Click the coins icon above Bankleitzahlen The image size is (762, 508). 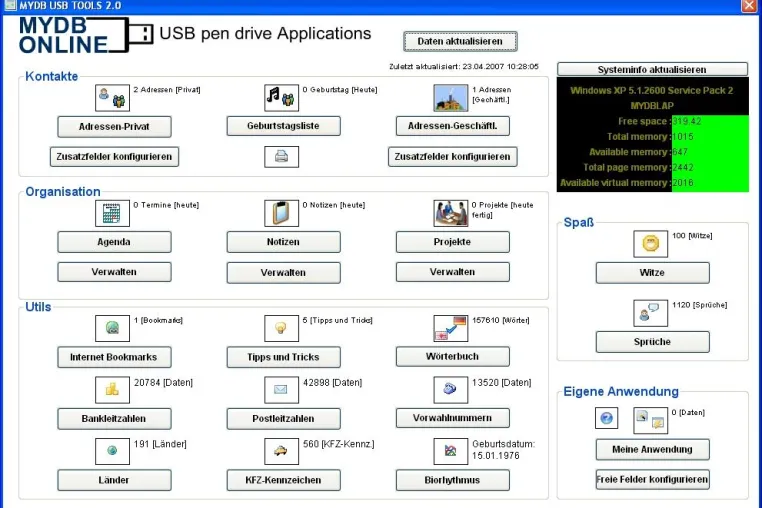[x=112, y=390]
